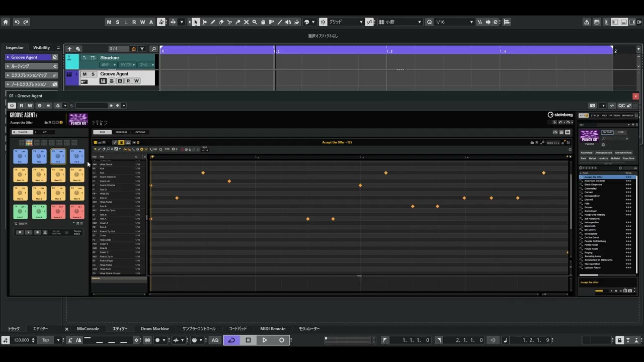Open the MIDI Remote lower zone tab

click(273, 329)
